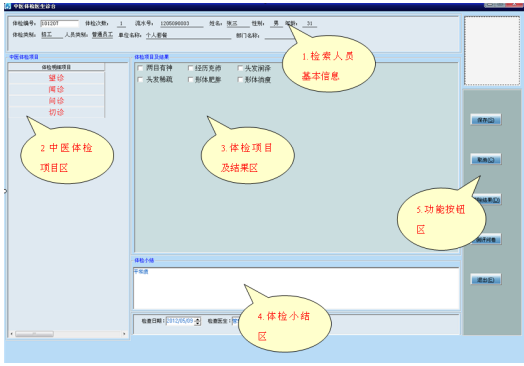The width and height of the screenshot is (524, 366).
Task: Open the 闻诊 exam item
Action: tap(56, 89)
